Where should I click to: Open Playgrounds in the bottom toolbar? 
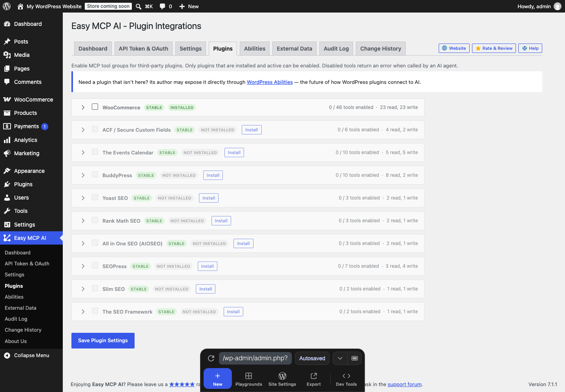click(249, 379)
